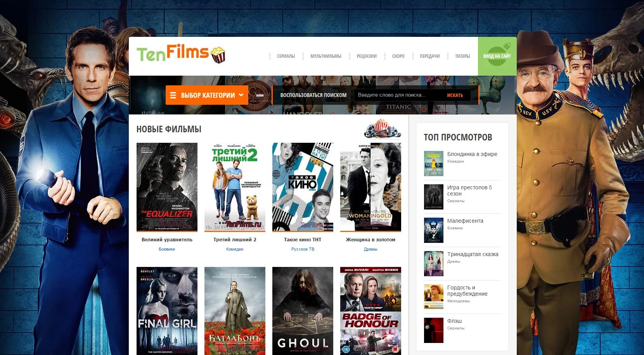Open the Комедии genre link under Третий лишний 2

(x=235, y=249)
